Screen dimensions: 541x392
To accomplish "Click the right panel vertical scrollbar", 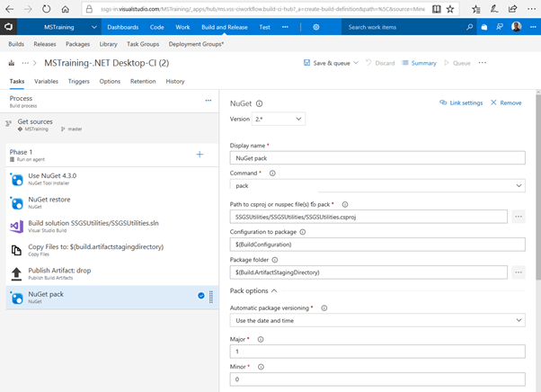I will coord(538,186).
